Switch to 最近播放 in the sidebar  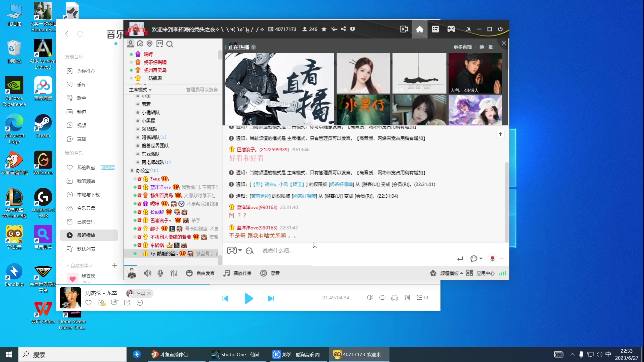(86, 235)
